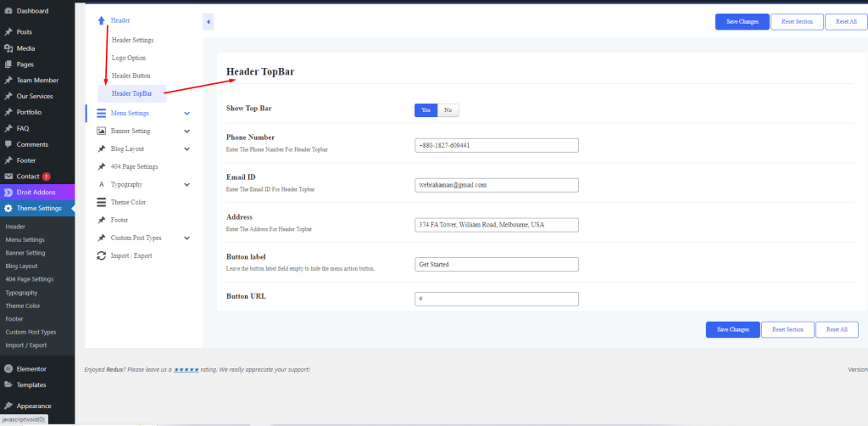Click the Theme Settings gear icon
The width and height of the screenshot is (868, 426).
click(8, 209)
